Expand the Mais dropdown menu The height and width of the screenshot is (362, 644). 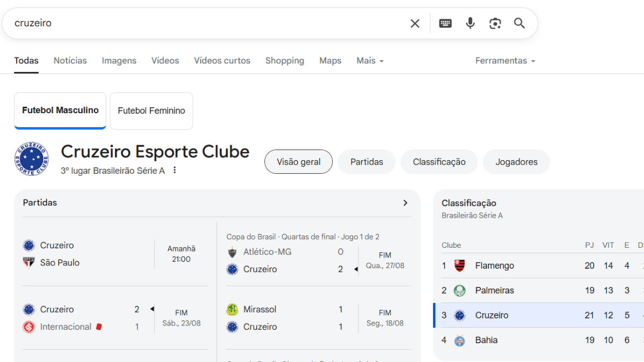pyautogui.click(x=370, y=61)
